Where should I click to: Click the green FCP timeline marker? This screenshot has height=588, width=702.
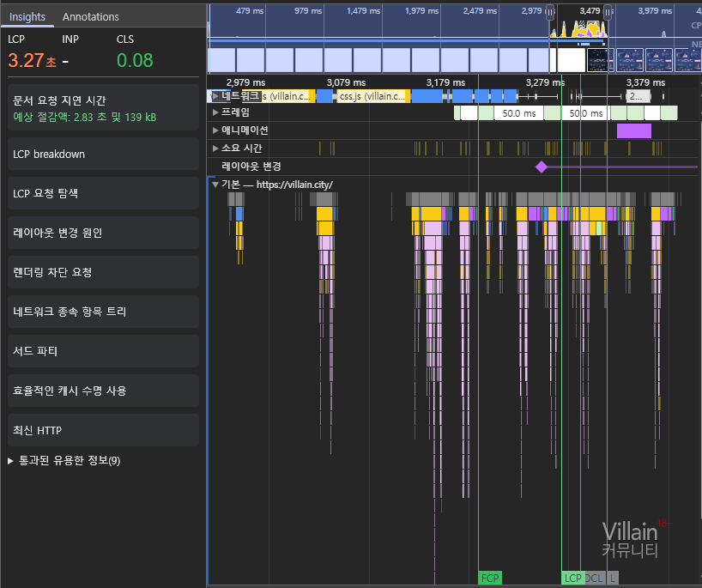tap(490, 578)
